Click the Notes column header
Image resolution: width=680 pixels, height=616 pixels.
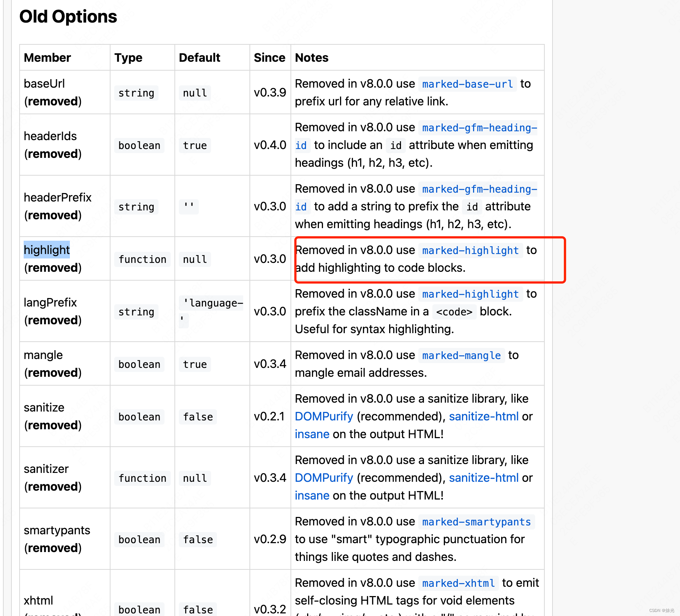311,58
